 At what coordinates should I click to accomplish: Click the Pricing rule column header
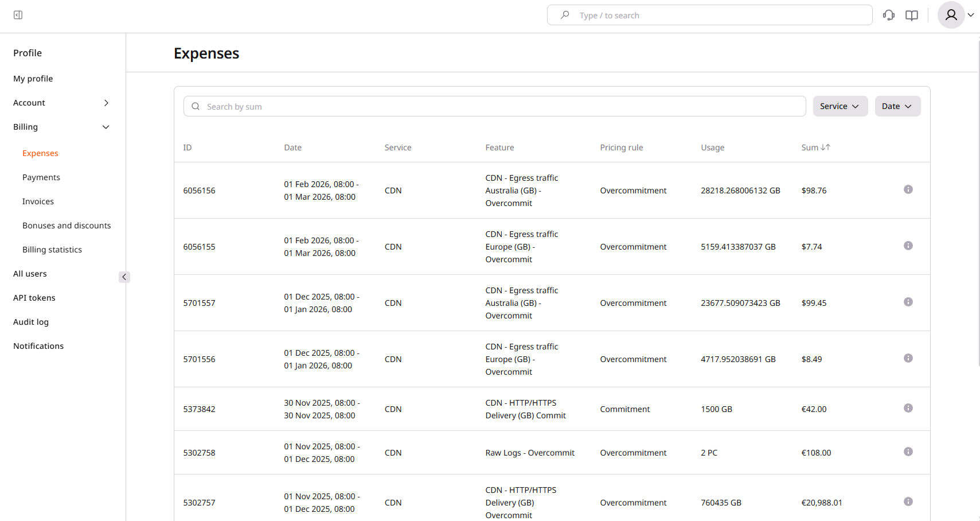point(622,147)
